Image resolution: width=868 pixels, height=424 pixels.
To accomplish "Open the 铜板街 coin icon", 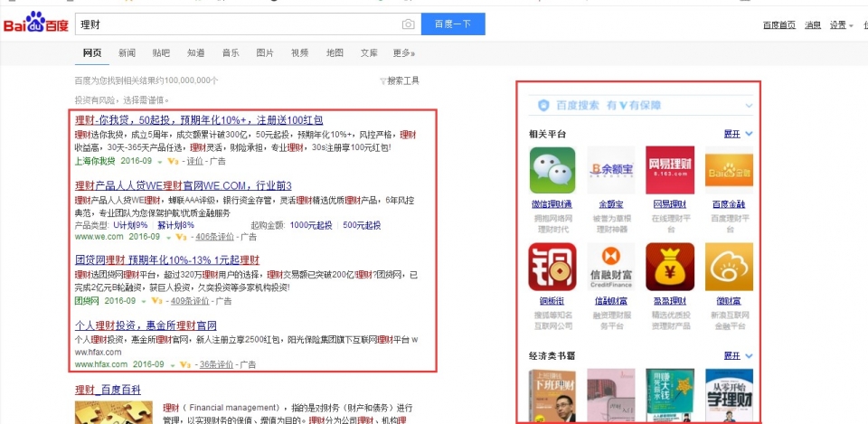I will 552,267.
